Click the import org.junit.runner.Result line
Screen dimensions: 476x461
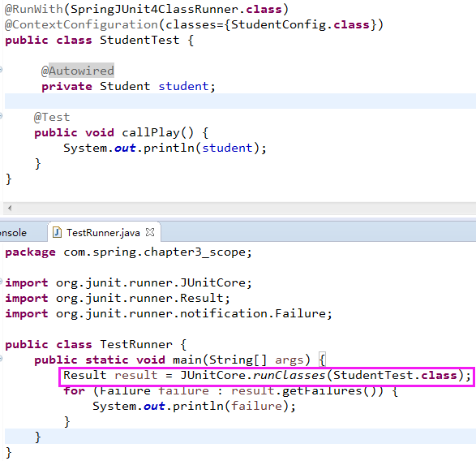pos(118,298)
